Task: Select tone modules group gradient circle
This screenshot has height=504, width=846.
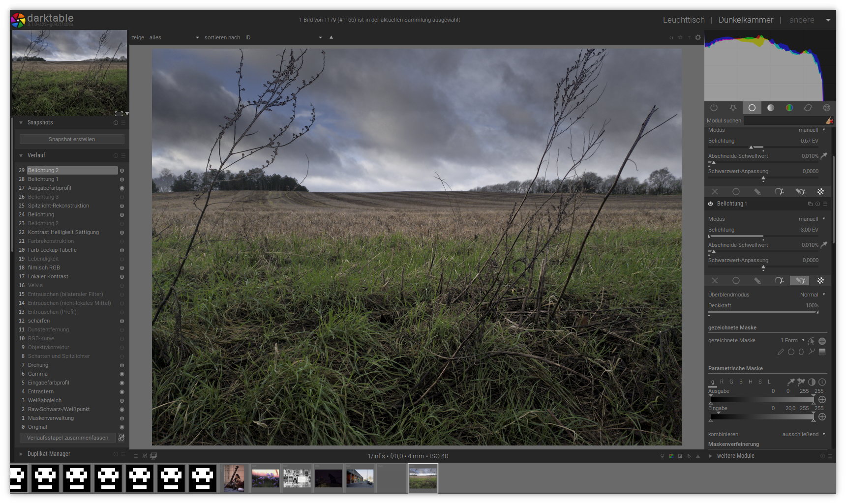Action: click(x=771, y=108)
